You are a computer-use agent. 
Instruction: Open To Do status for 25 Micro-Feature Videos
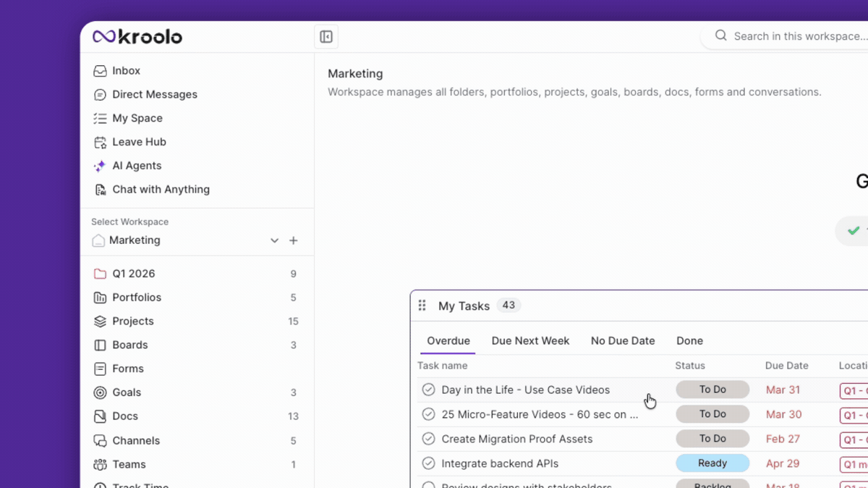[712, 414]
